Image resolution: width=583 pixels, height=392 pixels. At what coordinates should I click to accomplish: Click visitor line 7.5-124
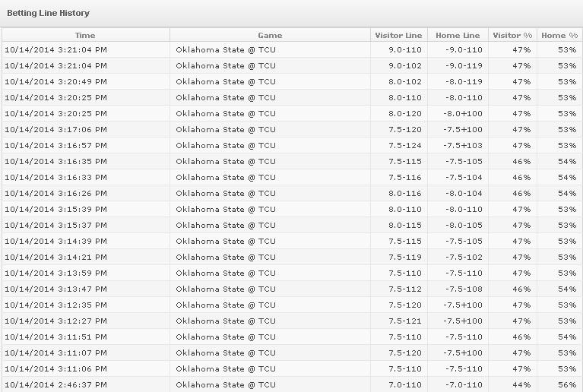[405, 146]
